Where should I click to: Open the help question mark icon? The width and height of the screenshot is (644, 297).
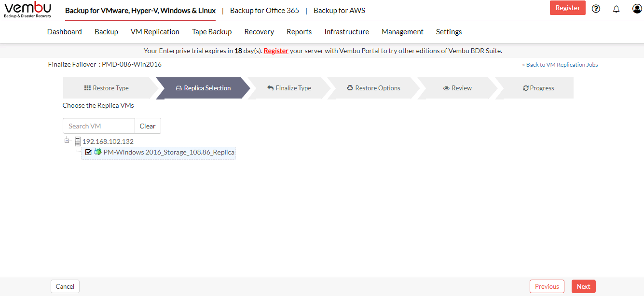pyautogui.click(x=596, y=9)
